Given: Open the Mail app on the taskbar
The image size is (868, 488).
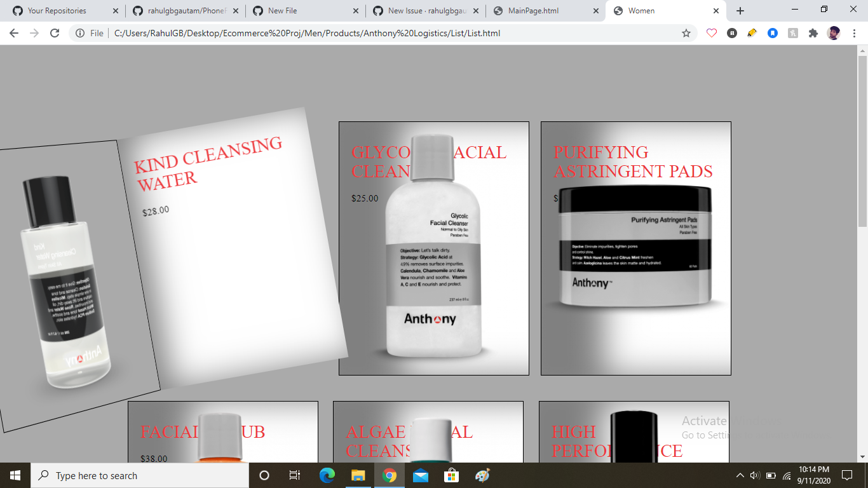Looking at the screenshot, I should [421, 475].
